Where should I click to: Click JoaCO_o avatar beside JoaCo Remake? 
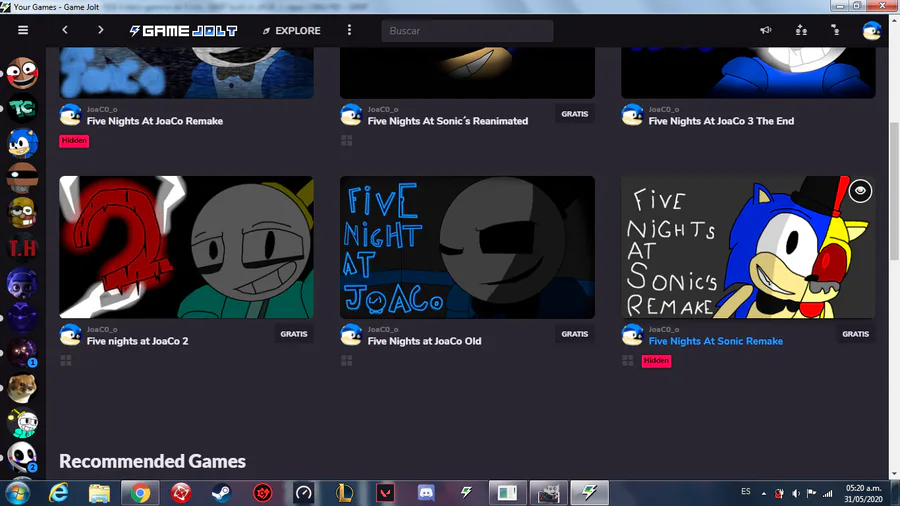click(x=71, y=115)
